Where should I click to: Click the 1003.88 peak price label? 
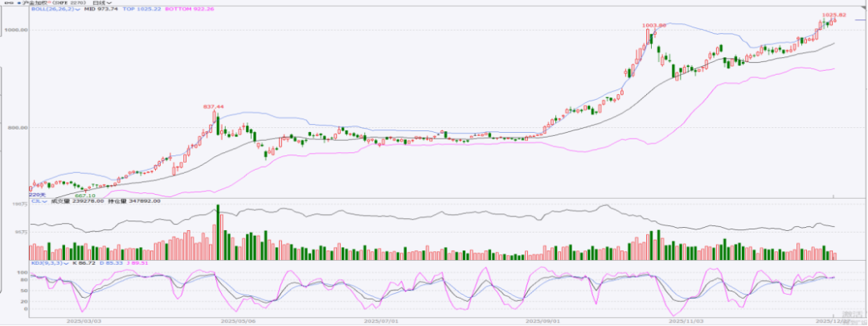point(653,26)
